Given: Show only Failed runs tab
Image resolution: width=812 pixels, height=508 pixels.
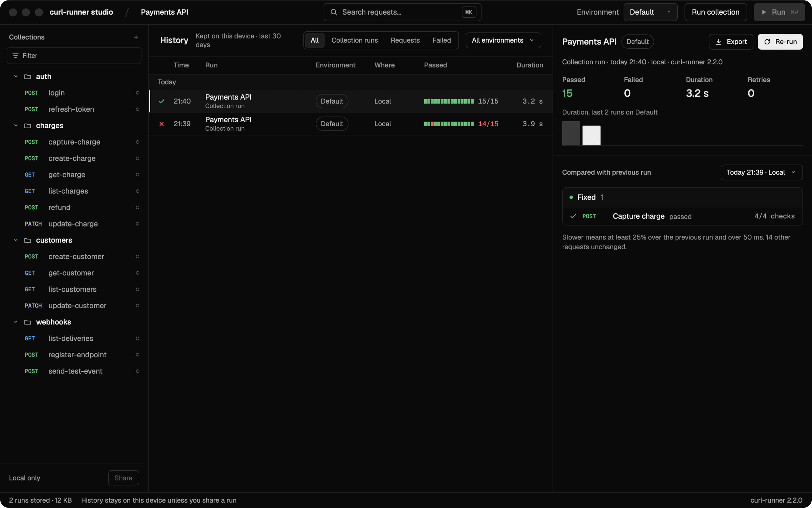Looking at the screenshot, I should coord(442,40).
